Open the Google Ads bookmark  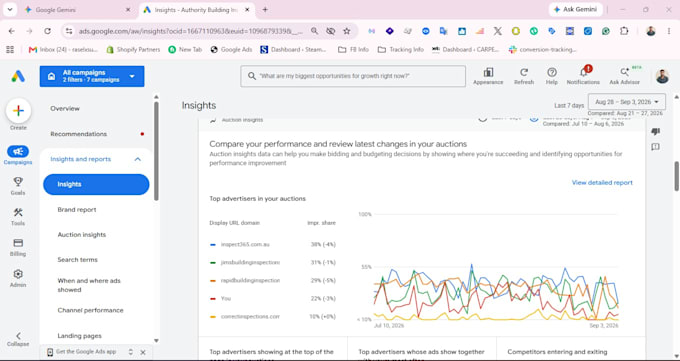pos(231,49)
